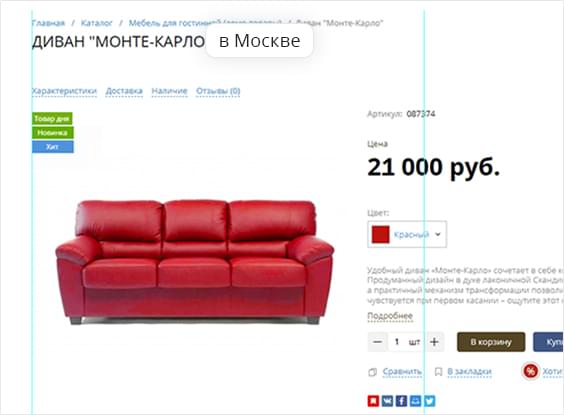564x415 pixels.
Task: Click the compare icon beside Сравнить
Action: pos(373,372)
